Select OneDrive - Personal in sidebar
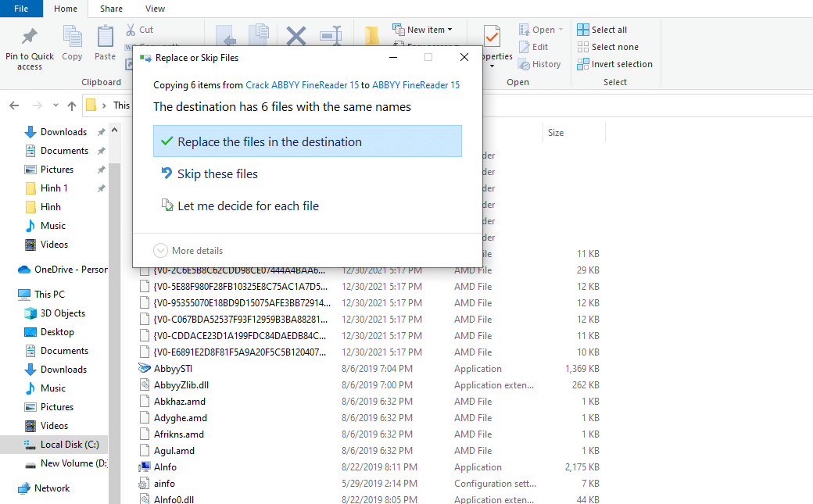This screenshot has width=813, height=504. point(63,270)
